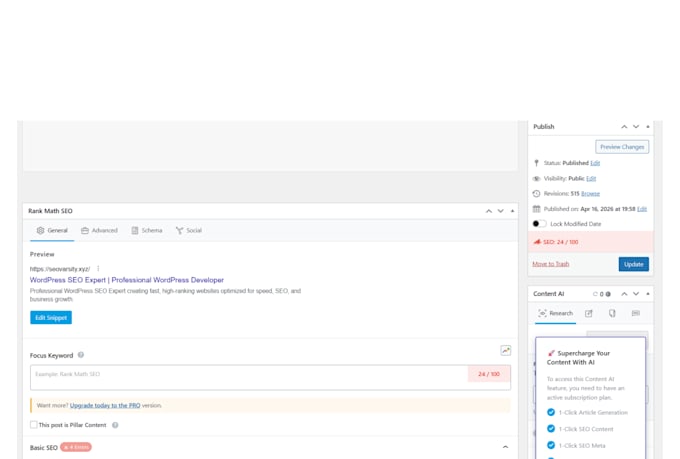
Task: Edit the post visibility
Action: 591,179
